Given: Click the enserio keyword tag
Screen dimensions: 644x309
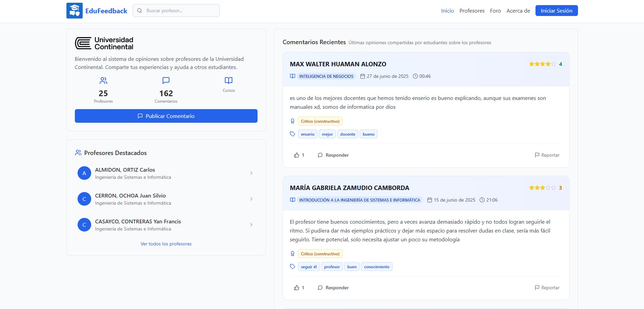Looking at the screenshot, I should click(308, 134).
